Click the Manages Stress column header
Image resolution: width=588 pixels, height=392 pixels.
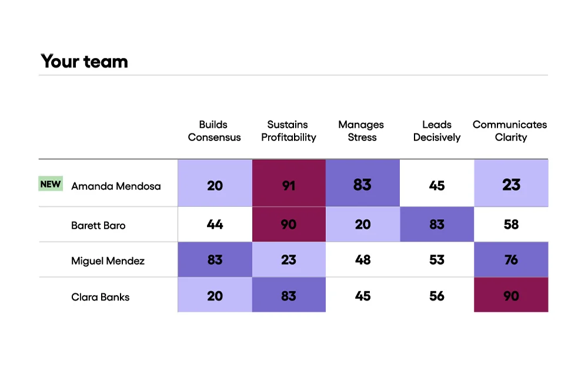[361, 131]
